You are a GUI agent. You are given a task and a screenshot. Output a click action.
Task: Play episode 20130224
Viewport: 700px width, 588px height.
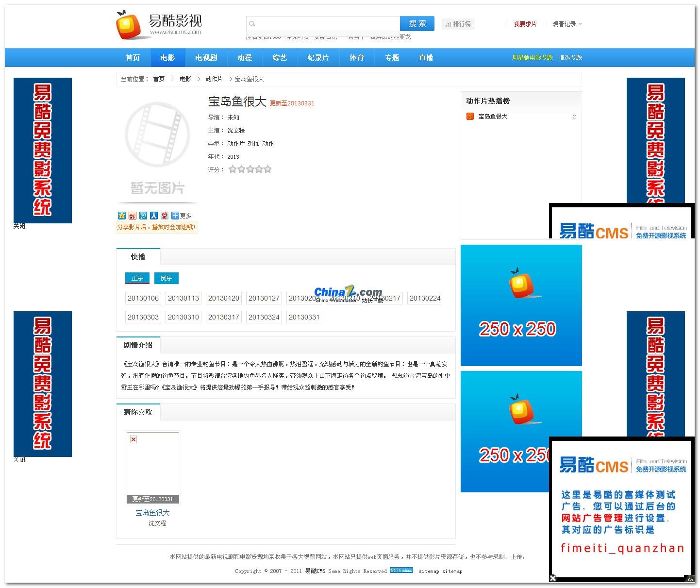click(x=425, y=298)
